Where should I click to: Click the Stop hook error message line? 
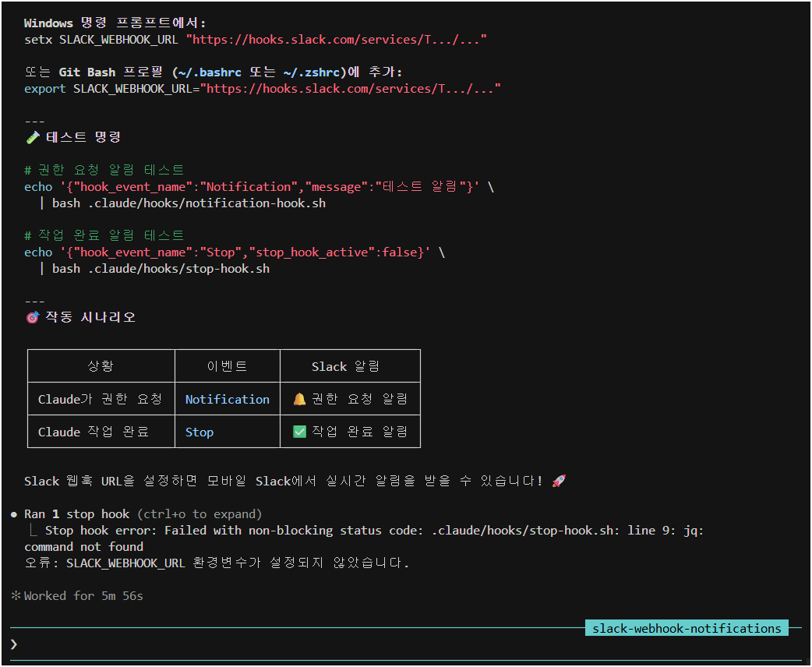point(374,531)
